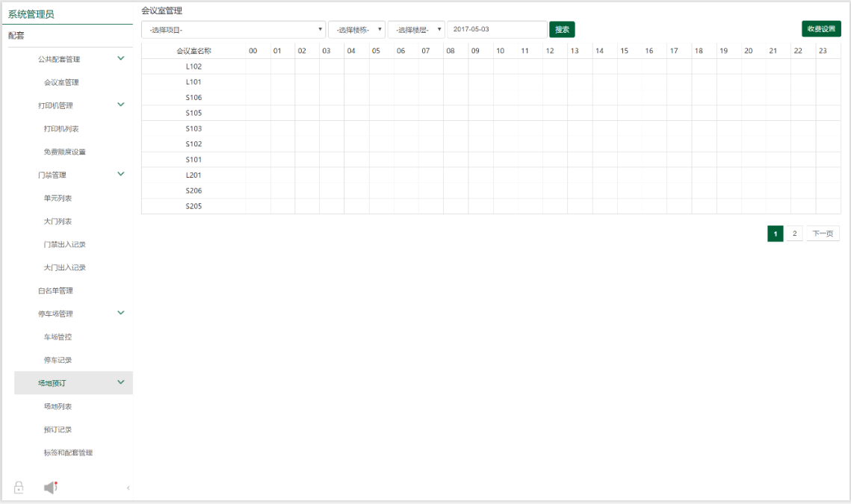The image size is (851, 504).
Task: Collapse the sidebar with the small arrow
Action: coord(128,488)
